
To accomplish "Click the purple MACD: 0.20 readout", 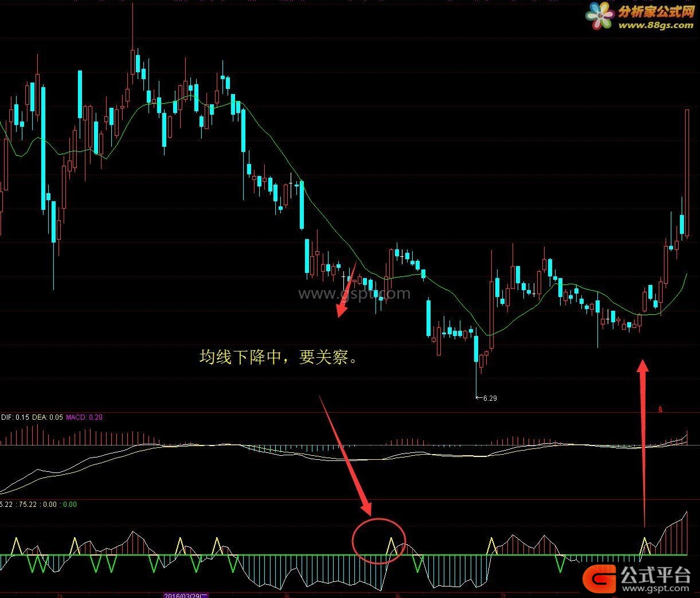I will point(84,417).
